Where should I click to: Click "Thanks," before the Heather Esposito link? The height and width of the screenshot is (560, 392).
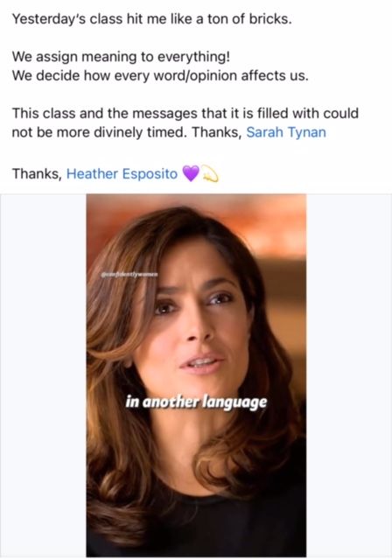pyautogui.click(x=38, y=174)
